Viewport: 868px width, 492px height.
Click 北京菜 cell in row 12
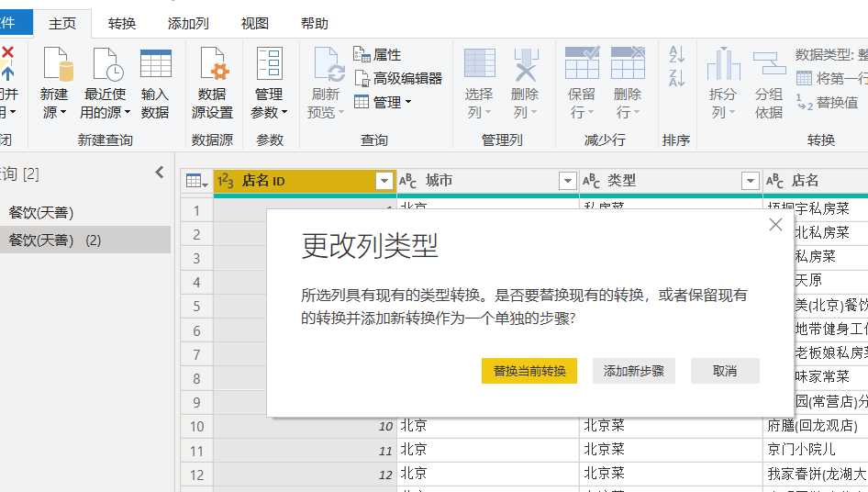coord(671,475)
